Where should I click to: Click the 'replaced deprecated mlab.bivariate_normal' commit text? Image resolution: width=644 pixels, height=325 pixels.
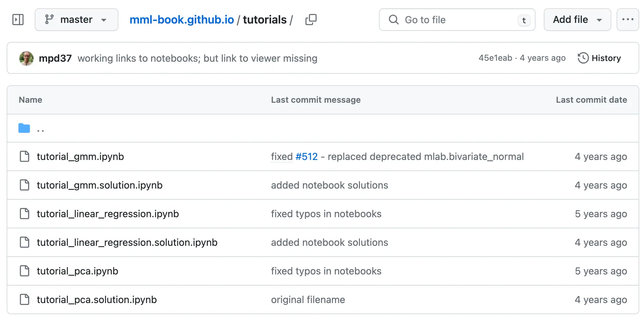[425, 156]
